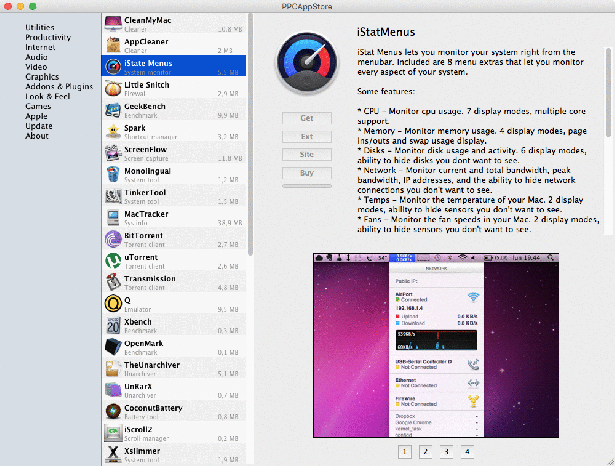This screenshot has width=615, height=466.
Task: Show screenshot number 2
Action: [425, 452]
